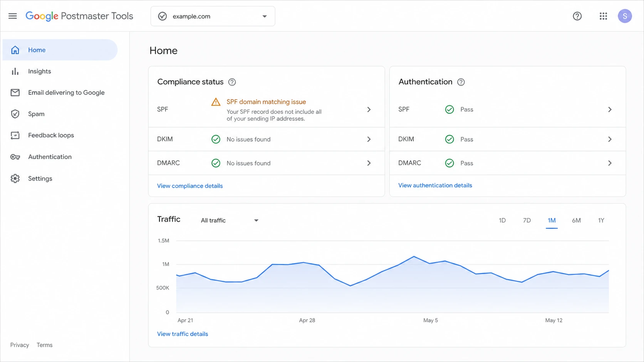Click the Feedback loops icon
Screen dimensions: 644x362
(x=15, y=135)
